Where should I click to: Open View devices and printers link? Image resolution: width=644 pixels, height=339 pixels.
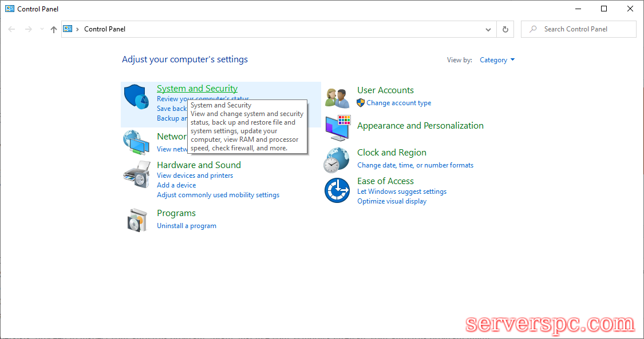pos(195,176)
